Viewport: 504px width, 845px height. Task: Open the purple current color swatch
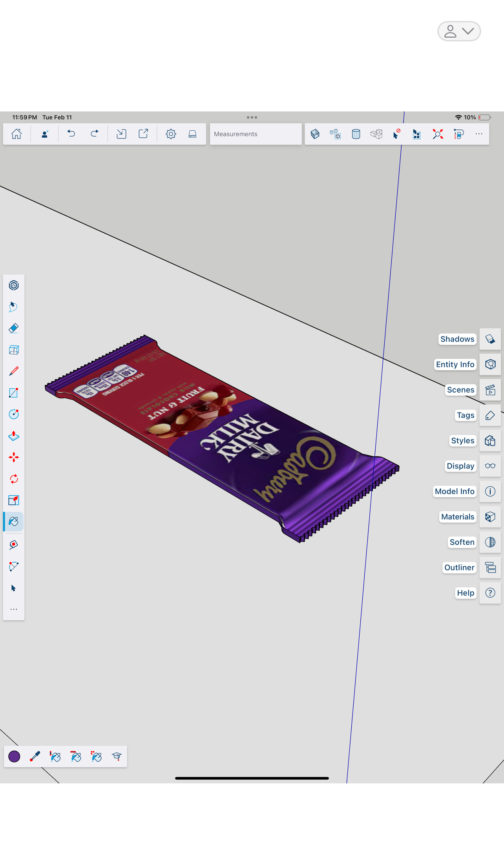pyautogui.click(x=15, y=756)
